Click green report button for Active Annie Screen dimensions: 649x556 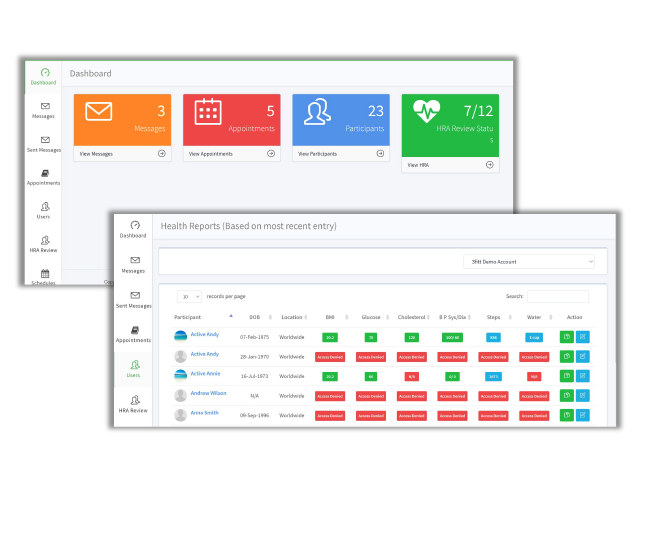pyautogui.click(x=567, y=376)
